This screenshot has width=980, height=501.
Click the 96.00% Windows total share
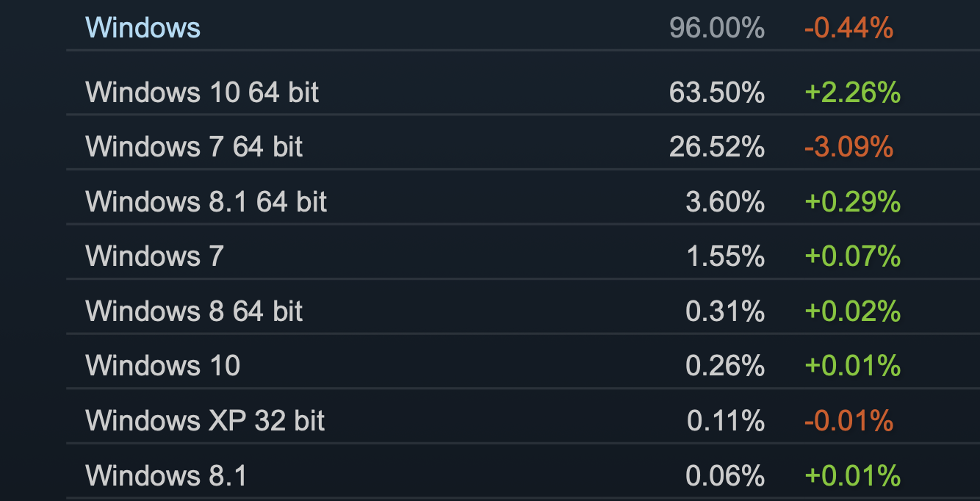click(x=717, y=29)
